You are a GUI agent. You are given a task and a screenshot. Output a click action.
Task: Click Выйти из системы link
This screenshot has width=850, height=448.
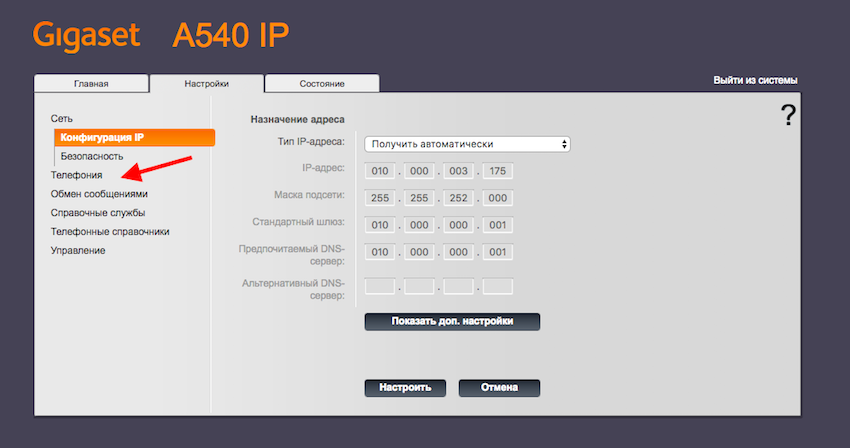pyautogui.click(x=755, y=81)
